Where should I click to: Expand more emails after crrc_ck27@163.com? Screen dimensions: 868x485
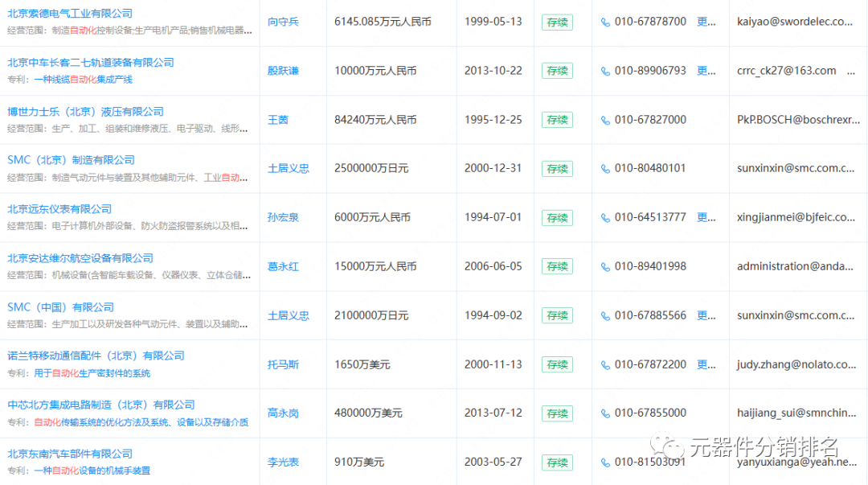(851, 72)
